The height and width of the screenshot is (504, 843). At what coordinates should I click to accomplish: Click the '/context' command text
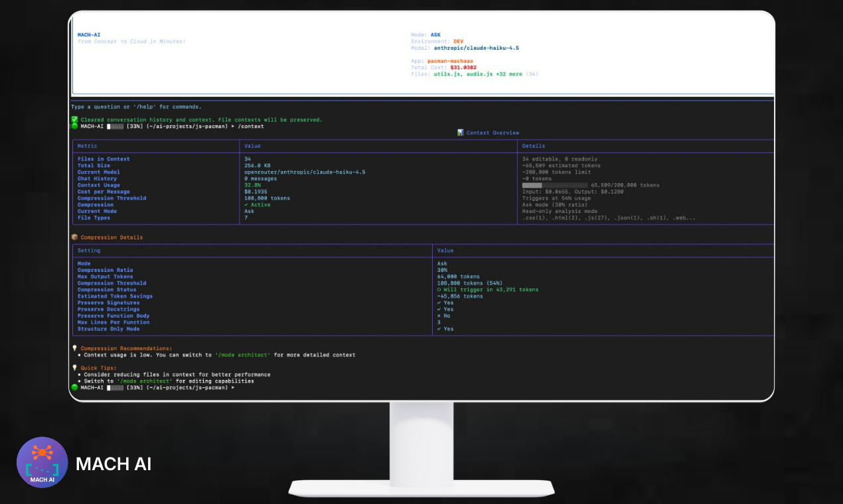(x=251, y=126)
